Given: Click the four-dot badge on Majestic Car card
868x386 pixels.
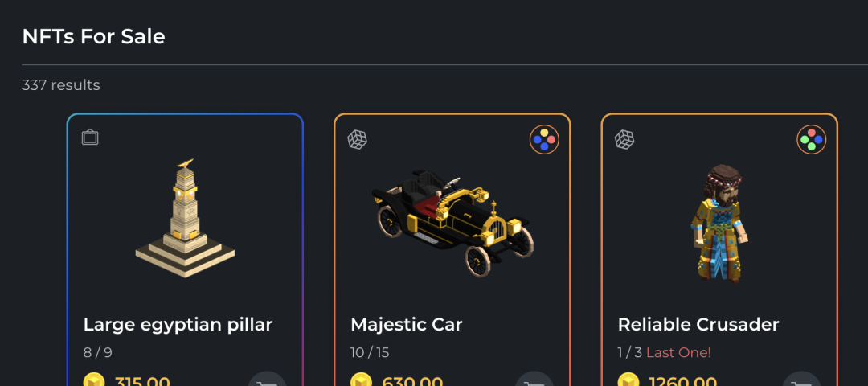Looking at the screenshot, I should point(544,140).
